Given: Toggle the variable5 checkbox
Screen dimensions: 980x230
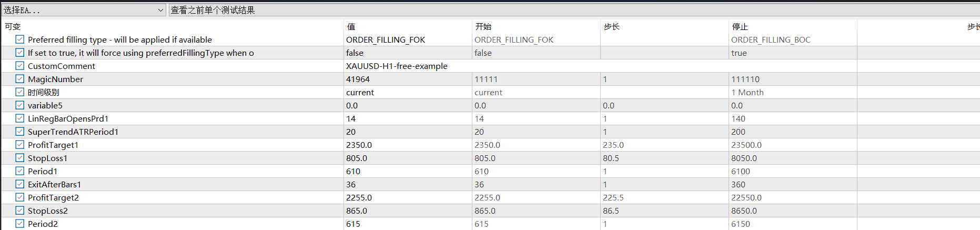Looking at the screenshot, I should coord(20,105).
